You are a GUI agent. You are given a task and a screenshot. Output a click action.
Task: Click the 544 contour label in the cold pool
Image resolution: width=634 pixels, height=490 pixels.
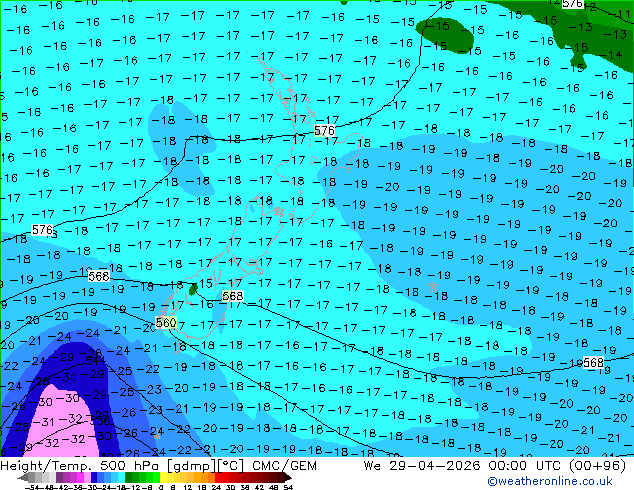click(95, 361)
